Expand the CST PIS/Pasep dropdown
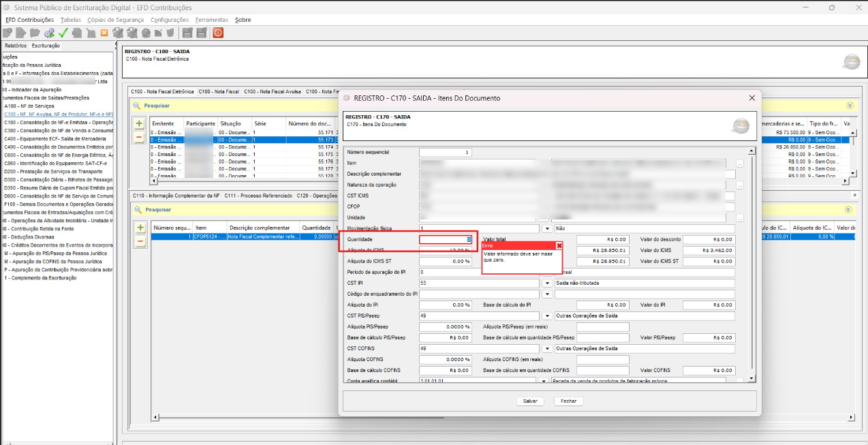The height and width of the screenshot is (445, 868). click(x=546, y=316)
